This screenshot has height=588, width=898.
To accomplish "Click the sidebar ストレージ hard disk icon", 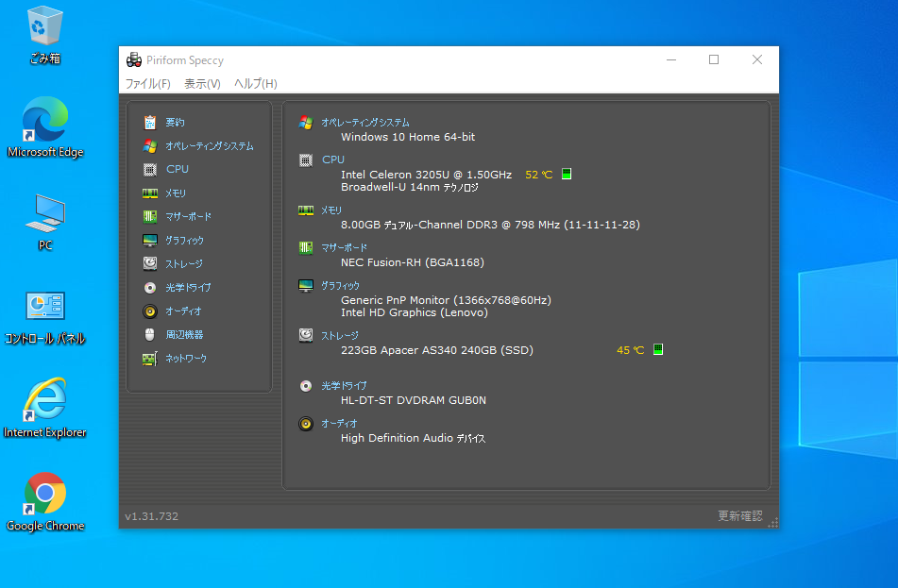I will coord(150,263).
